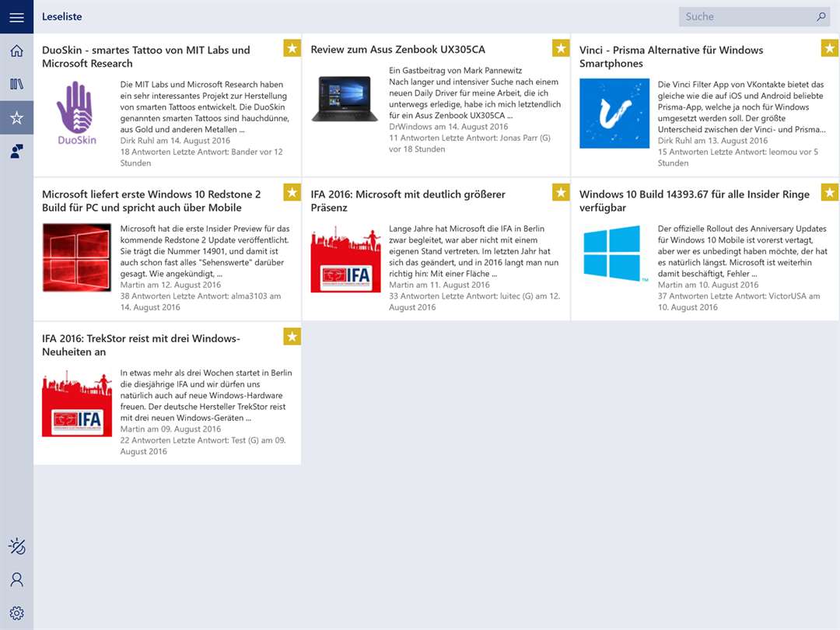Click the DuoSkin hand logo thumbnail
The image size is (840, 630).
pyautogui.click(x=77, y=113)
